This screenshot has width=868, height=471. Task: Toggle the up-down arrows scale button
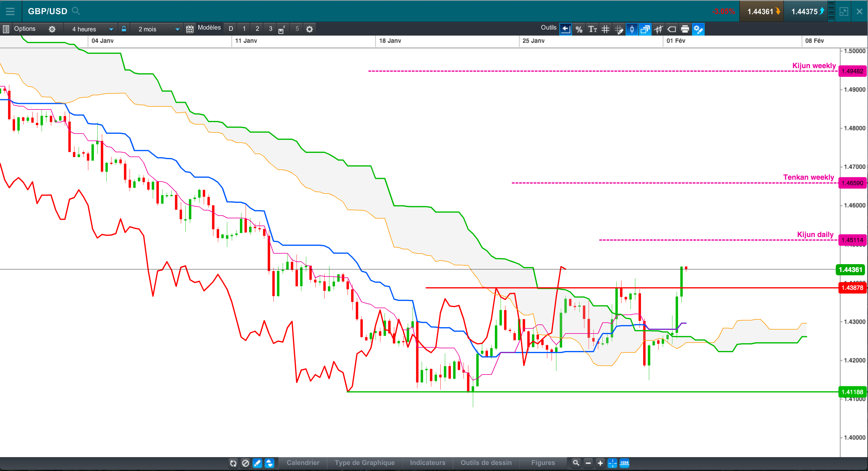269,463
